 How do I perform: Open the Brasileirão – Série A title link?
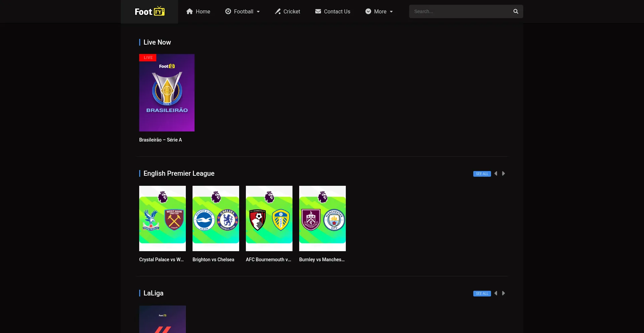[160, 140]
